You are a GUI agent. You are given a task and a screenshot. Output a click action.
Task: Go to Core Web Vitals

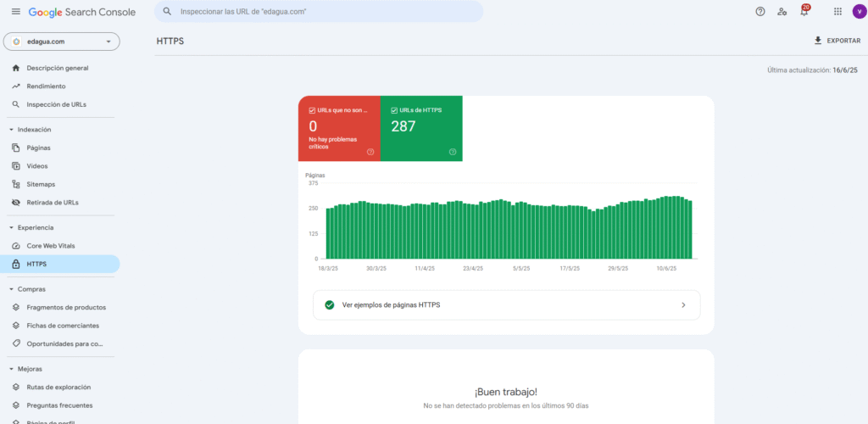point(51,246)
